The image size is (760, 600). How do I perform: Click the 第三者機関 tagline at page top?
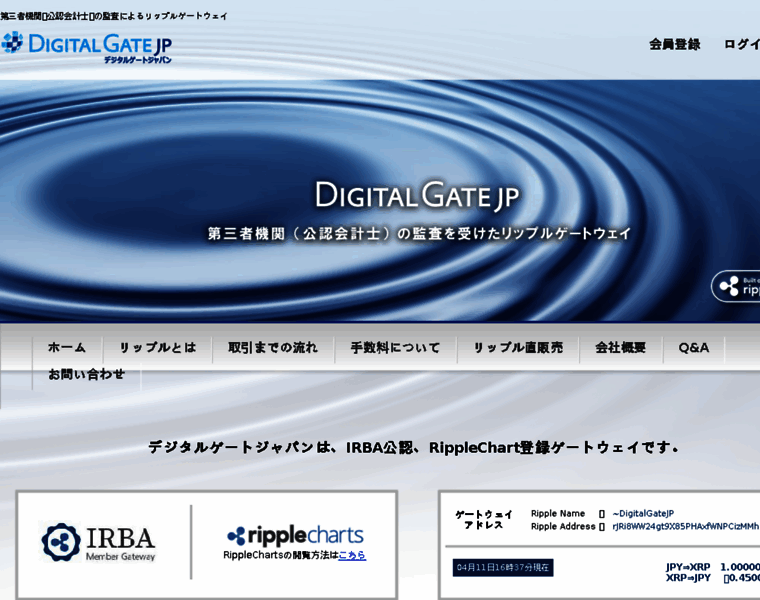point(114,16)
